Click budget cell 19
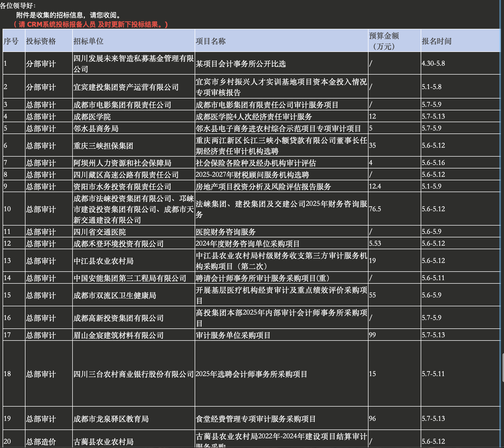Screen dimensions: 504x448 (394, 261)
